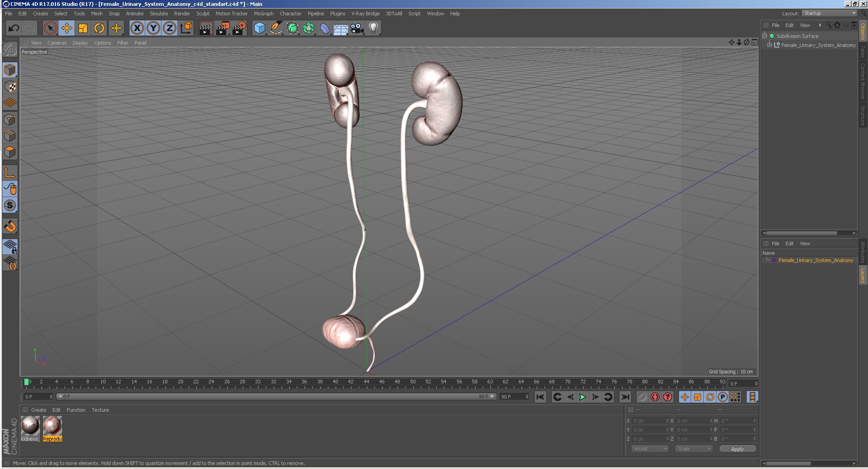Switch to Texture mode icon

pos(10,86)
